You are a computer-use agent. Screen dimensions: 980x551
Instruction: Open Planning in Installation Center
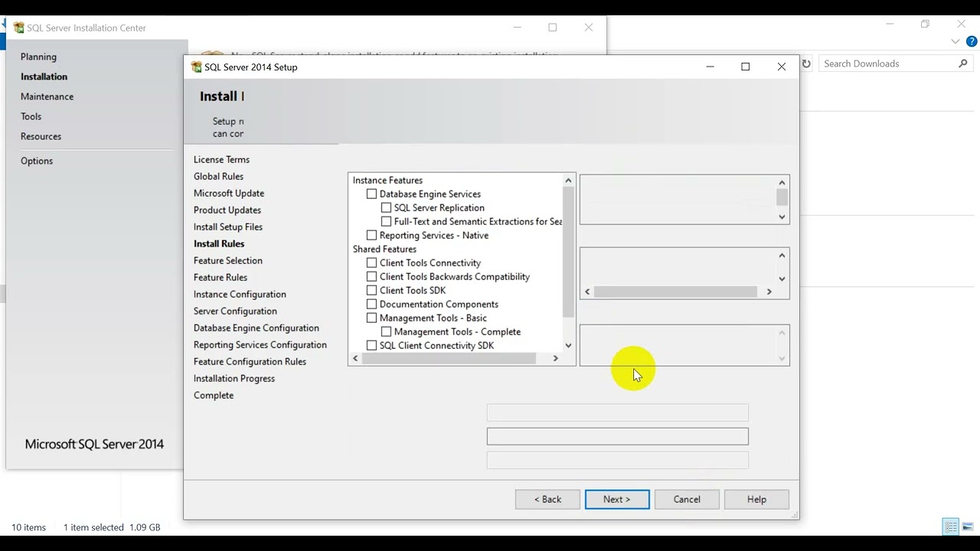tap(38, 57)
